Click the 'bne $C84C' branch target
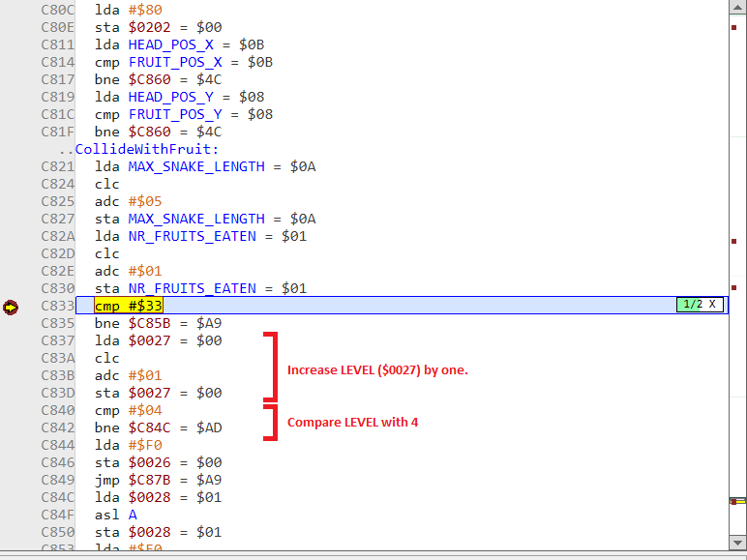This screenshot has width=747, height=560. point(149,427)
